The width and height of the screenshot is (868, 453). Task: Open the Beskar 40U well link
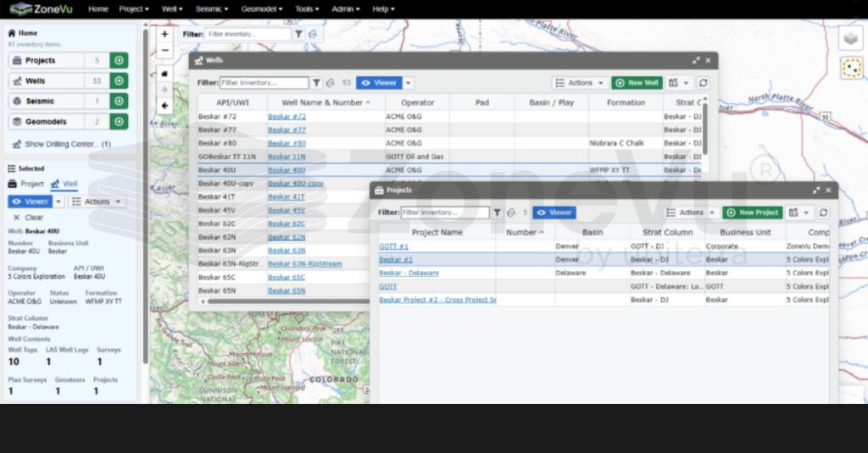point(287,170)
